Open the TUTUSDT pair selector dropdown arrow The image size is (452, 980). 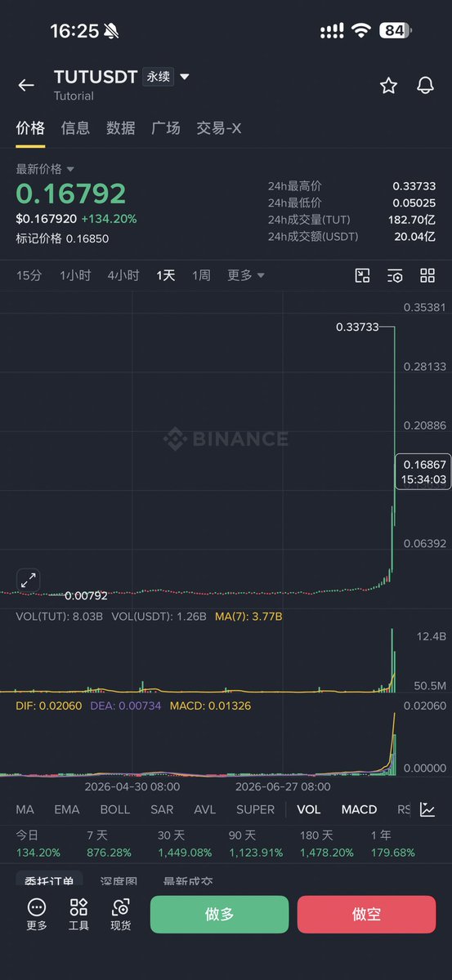[185, 77]
